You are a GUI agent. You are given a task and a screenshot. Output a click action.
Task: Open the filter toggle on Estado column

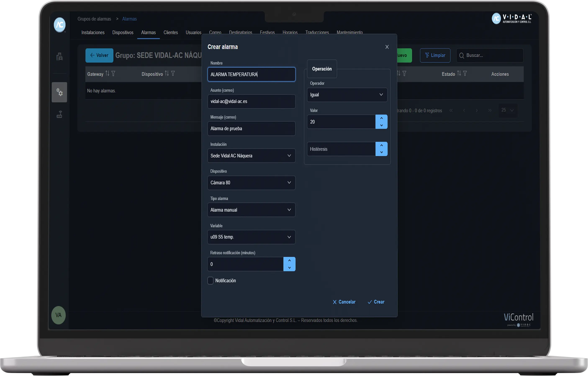[465, 73]
